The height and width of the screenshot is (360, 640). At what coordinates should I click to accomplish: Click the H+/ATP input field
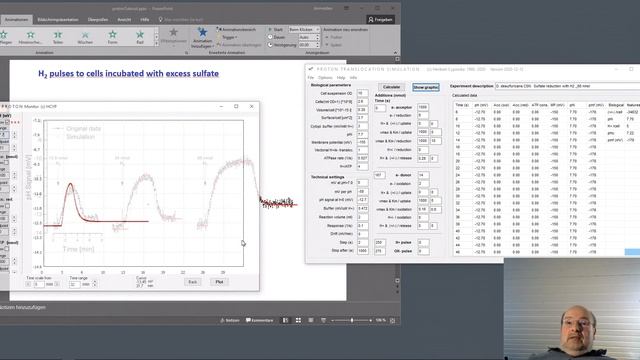[362, 166]
